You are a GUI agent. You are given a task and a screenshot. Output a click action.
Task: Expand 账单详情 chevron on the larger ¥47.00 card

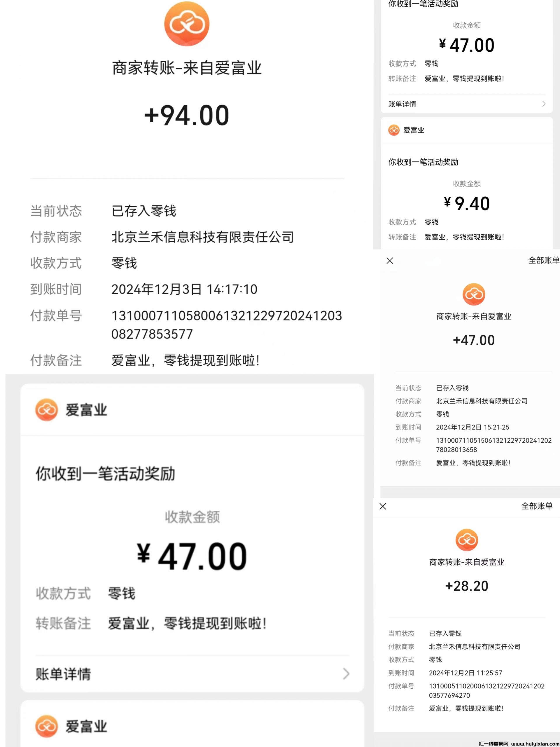[346, 674]
